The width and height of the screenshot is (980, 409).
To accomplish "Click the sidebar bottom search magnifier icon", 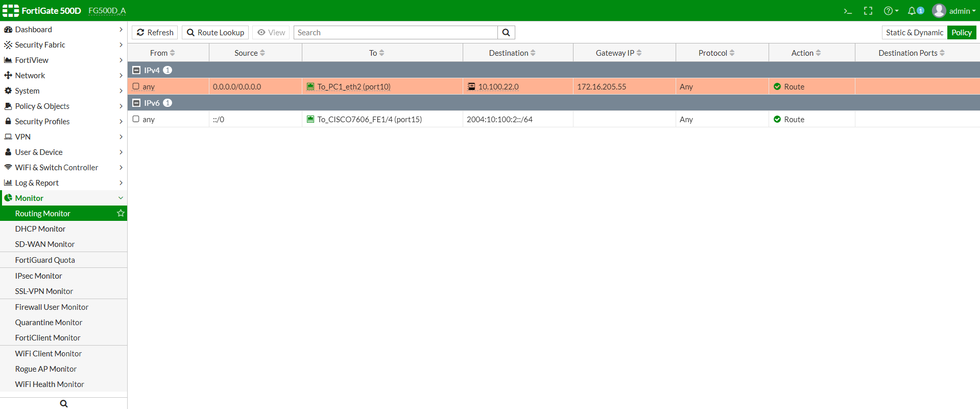I will click(x=64, y=403).
